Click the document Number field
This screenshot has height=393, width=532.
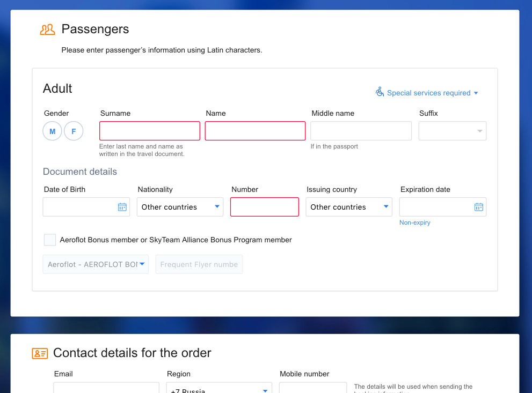265,207
